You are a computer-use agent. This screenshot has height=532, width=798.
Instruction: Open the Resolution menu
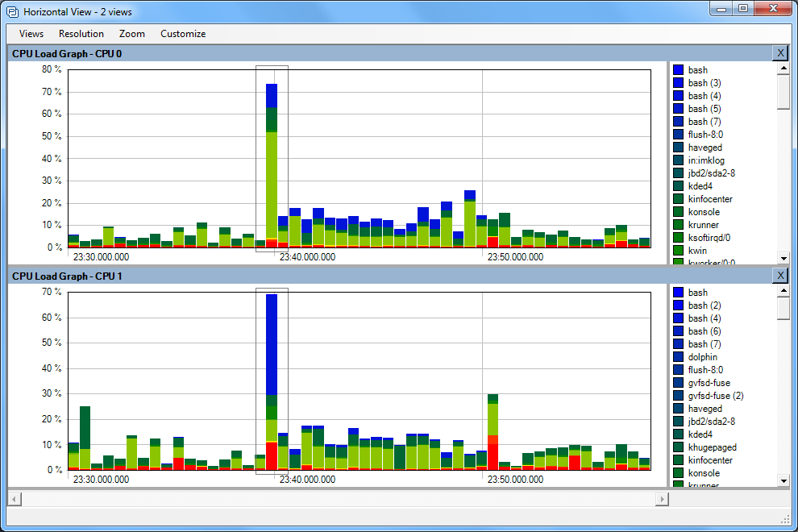coord(81,34)
